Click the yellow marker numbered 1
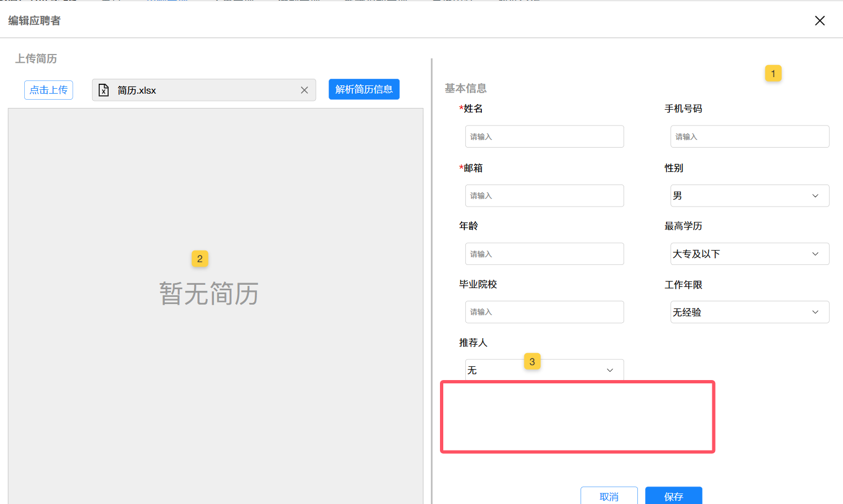 (x=773, y=73)
